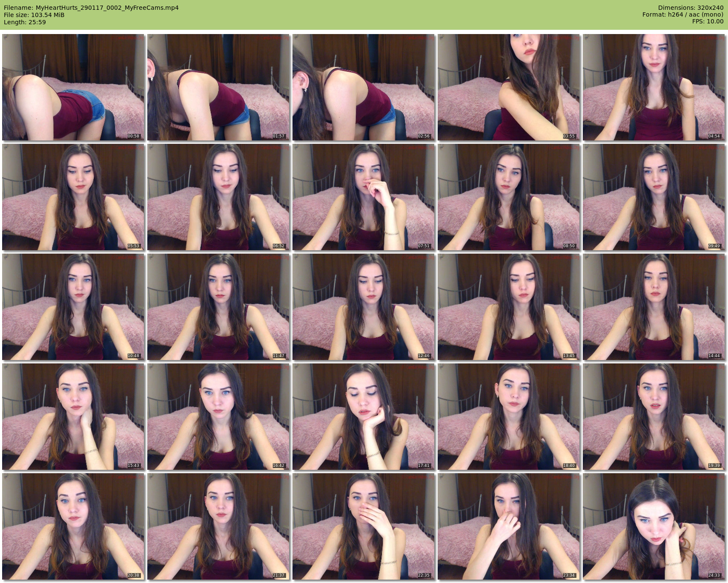Viewport: 728px width, 583px height.
Task: Open the thumbnail at 05:53
Action: (x=73, y=197)
